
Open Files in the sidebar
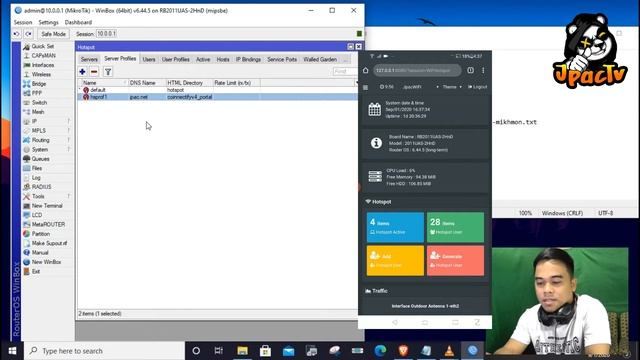point(37,168)
